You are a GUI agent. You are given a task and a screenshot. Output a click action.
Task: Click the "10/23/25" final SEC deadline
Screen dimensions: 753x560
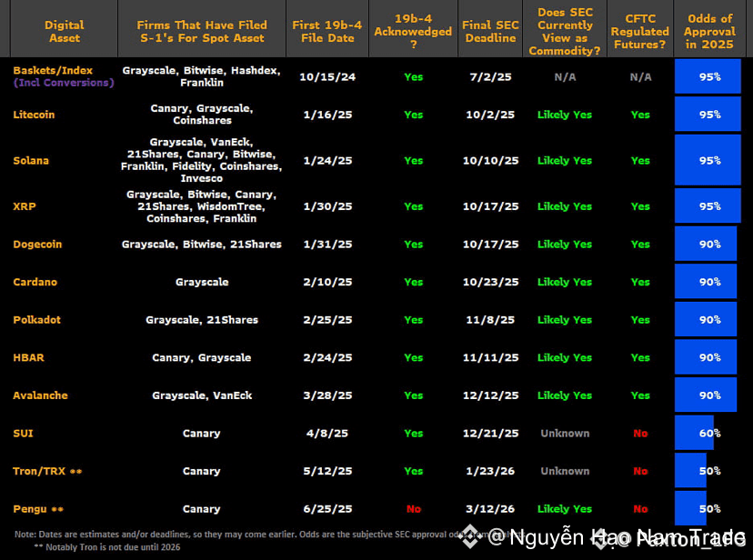[x=490, y=282]
